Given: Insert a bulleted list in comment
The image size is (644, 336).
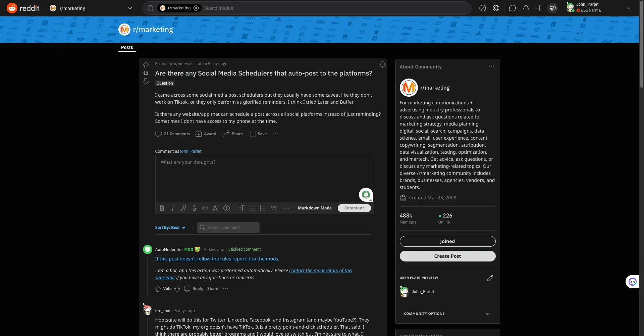Looking at the screenshot, I should point(252,208).
